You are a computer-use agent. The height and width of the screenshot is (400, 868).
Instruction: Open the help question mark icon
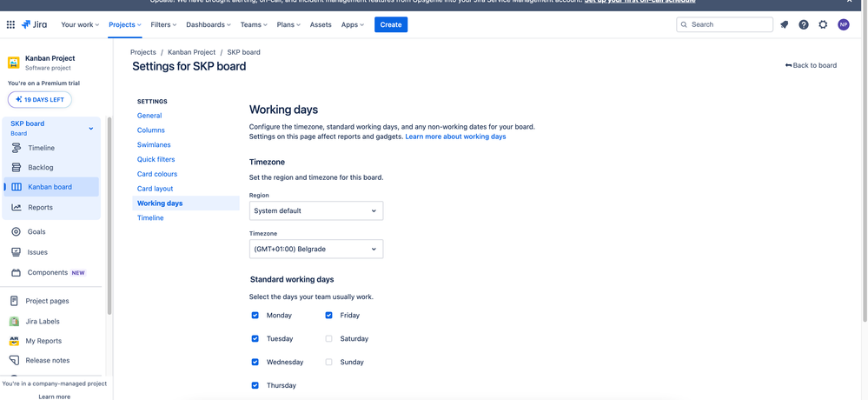click(x=803, y=24)
